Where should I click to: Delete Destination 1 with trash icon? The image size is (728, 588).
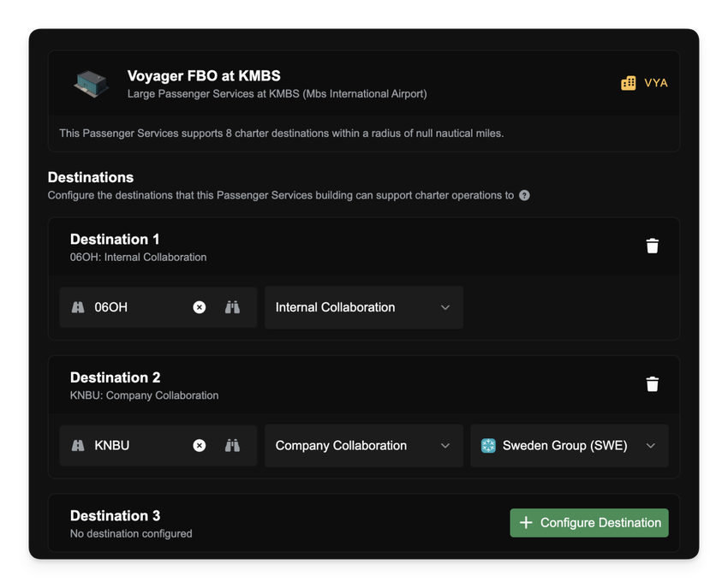(x=652, y=246)
